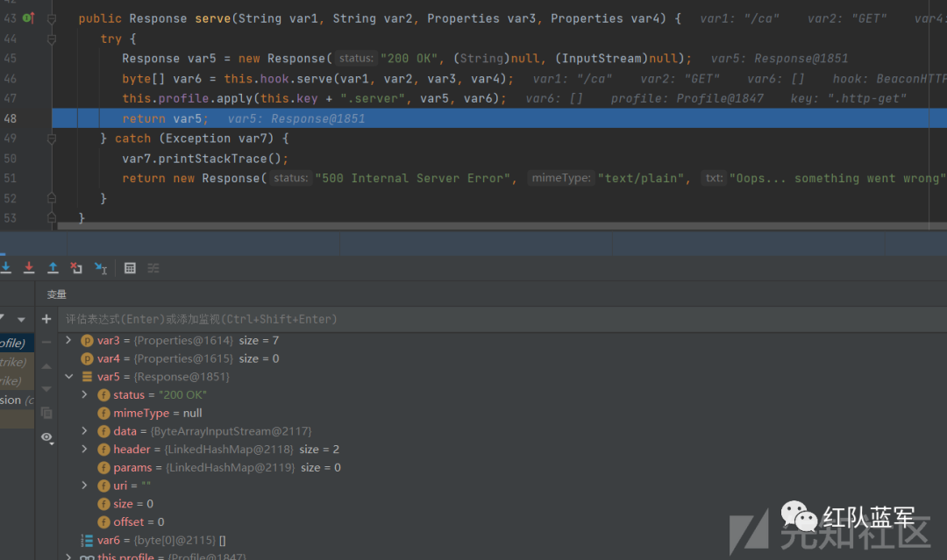Expand the data ByteArrayInputStream field

click(85, 431)
